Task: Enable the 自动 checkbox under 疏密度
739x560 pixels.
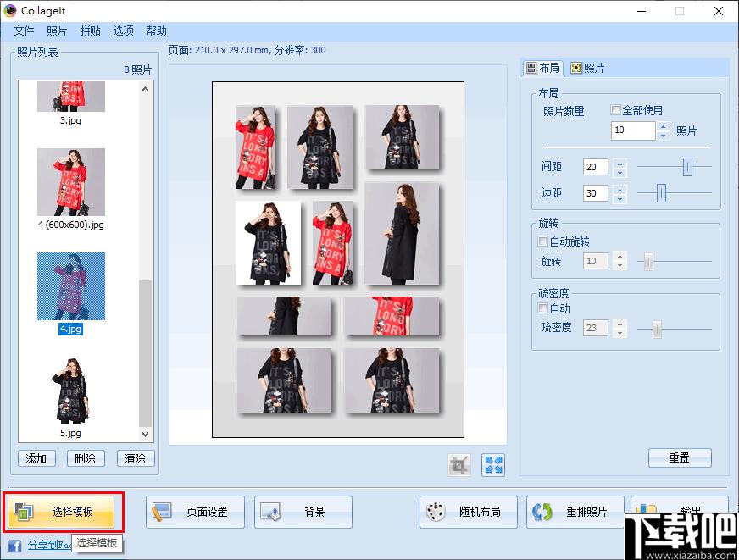Action: [542, 308]
